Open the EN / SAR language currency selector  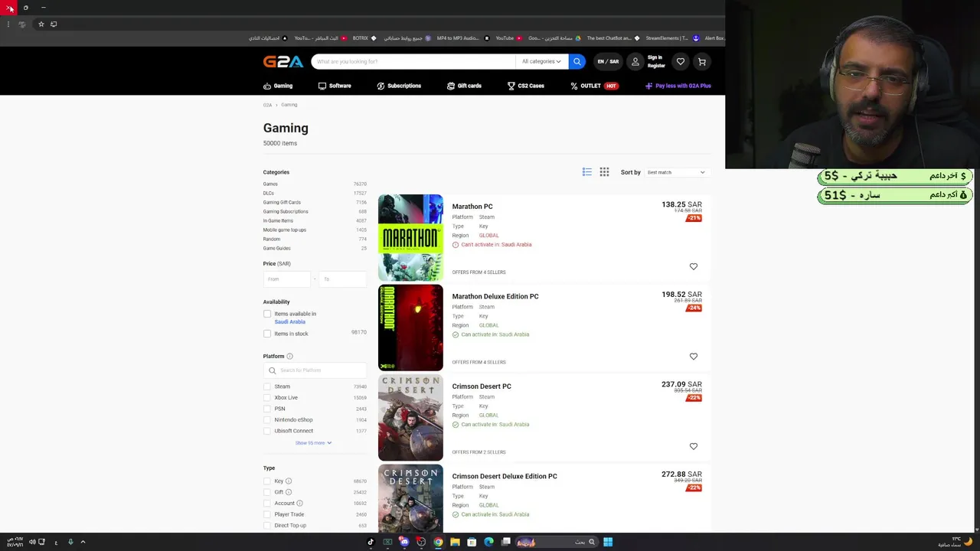pos(608,61)
